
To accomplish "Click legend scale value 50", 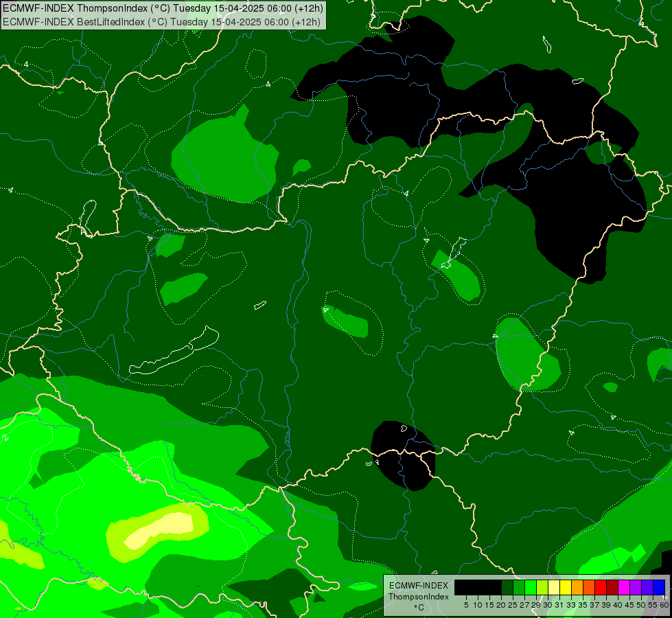I will pyautogui.click(x=641, y=605).
